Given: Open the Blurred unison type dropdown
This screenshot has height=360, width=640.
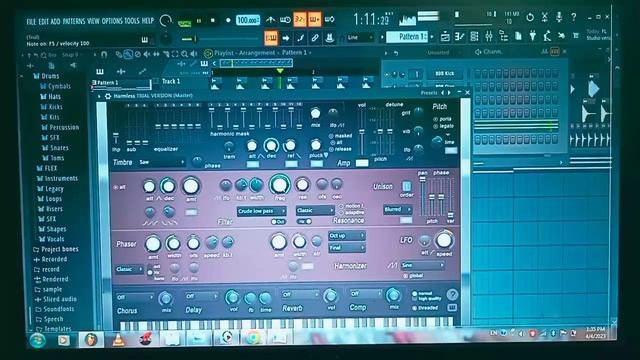Looking at the screenshot, I should (397, 209).
